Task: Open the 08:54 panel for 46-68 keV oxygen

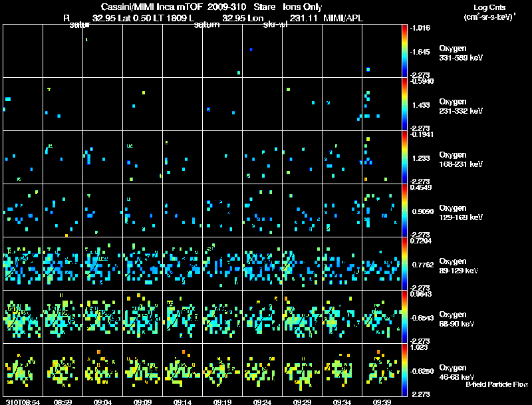Action: tap(23, 370)
